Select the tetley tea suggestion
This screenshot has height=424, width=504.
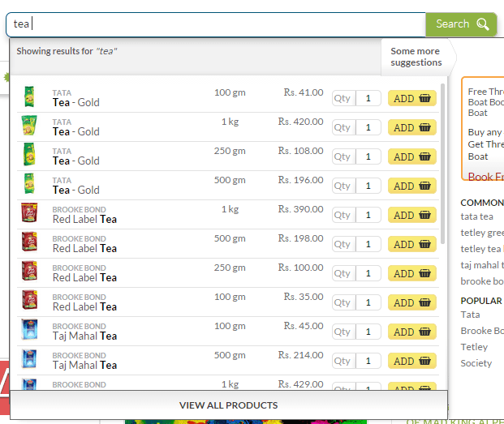pyautogui.click(x=482, y=249)
